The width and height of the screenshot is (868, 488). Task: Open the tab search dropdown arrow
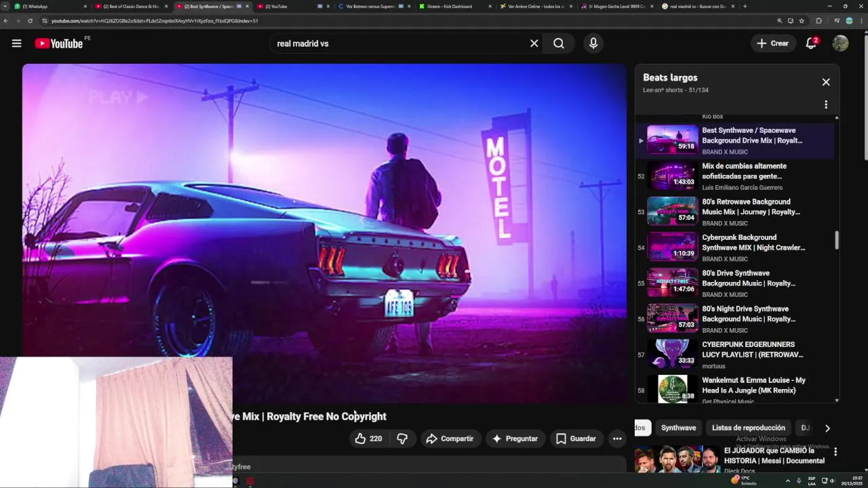6,6
